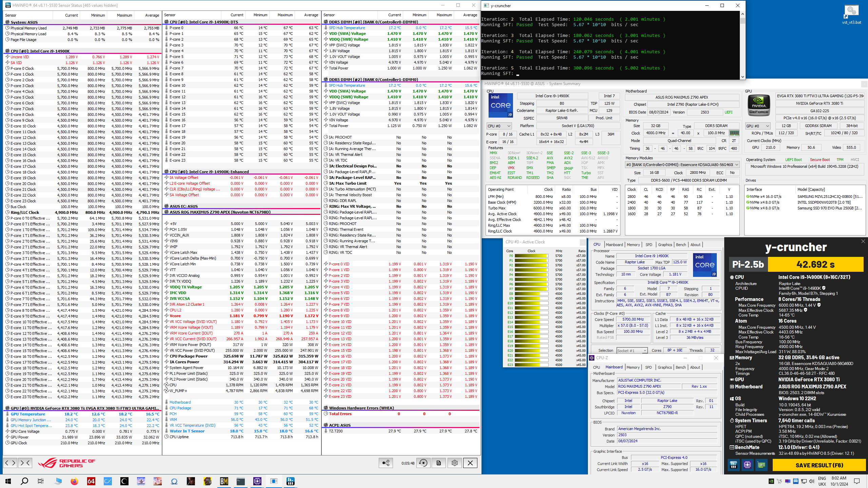Close the BenchMate y-cruncher result panel
Screen dimensions: 868x488
tap(863, 241)
